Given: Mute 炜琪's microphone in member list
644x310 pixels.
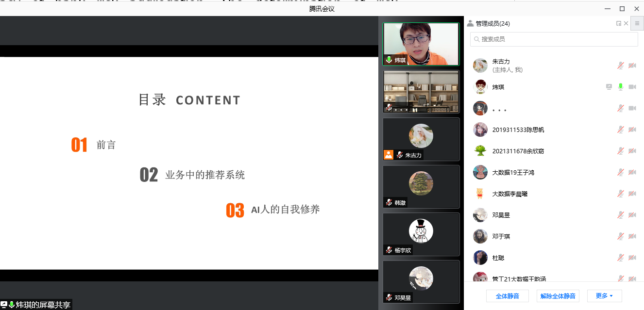Looking at the screenshot, I should (620, 86).
